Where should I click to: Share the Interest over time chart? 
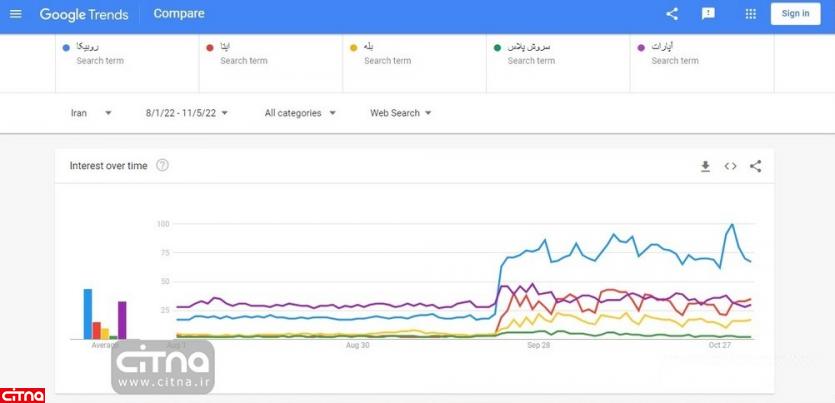(755, 166)
